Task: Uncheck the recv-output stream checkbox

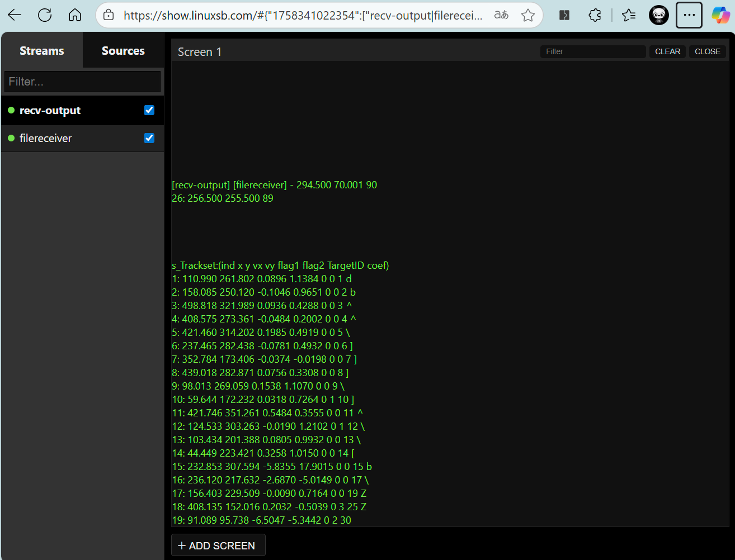Action: point(149,110)
